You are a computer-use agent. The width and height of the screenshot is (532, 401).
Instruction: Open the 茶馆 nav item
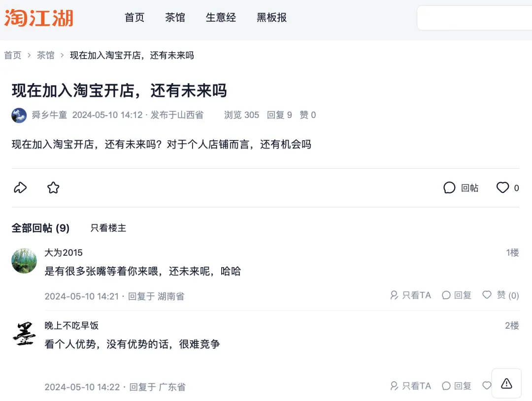pos(175,17)
